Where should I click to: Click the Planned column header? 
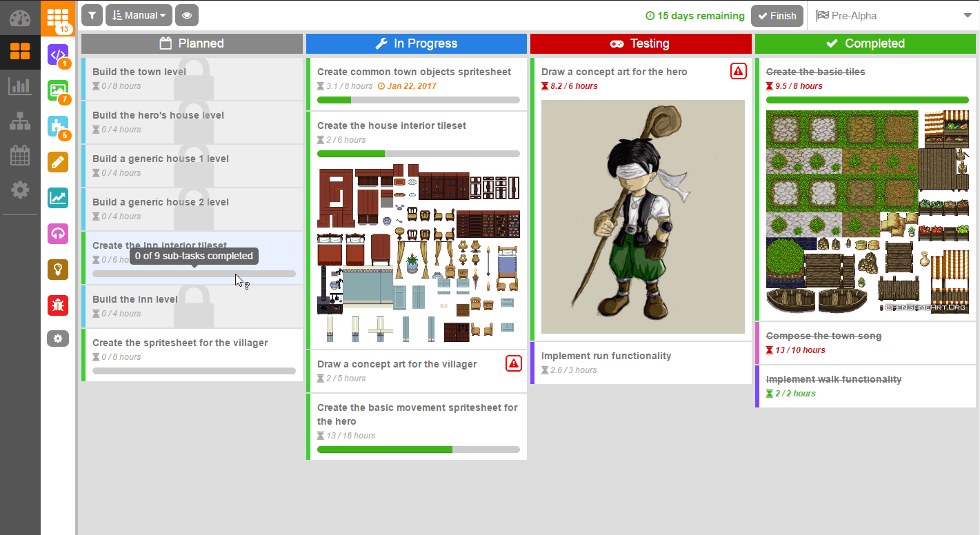pos(192,43)
